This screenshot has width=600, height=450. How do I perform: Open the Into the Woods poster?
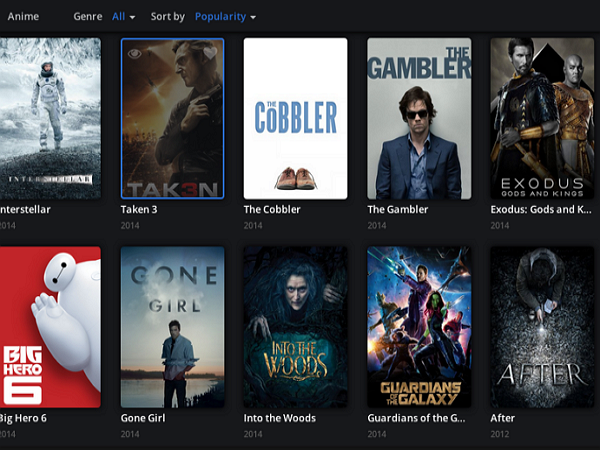[x=295, y=327]
